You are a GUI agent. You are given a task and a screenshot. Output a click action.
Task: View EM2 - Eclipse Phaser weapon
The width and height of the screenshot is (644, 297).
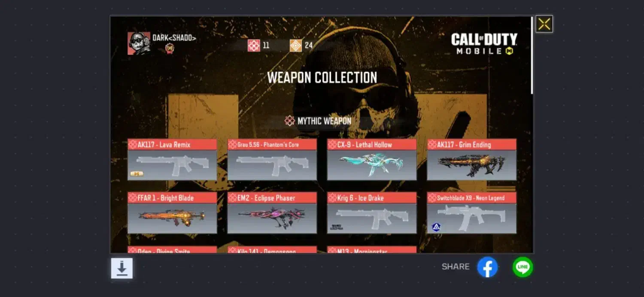click(272, 213)
